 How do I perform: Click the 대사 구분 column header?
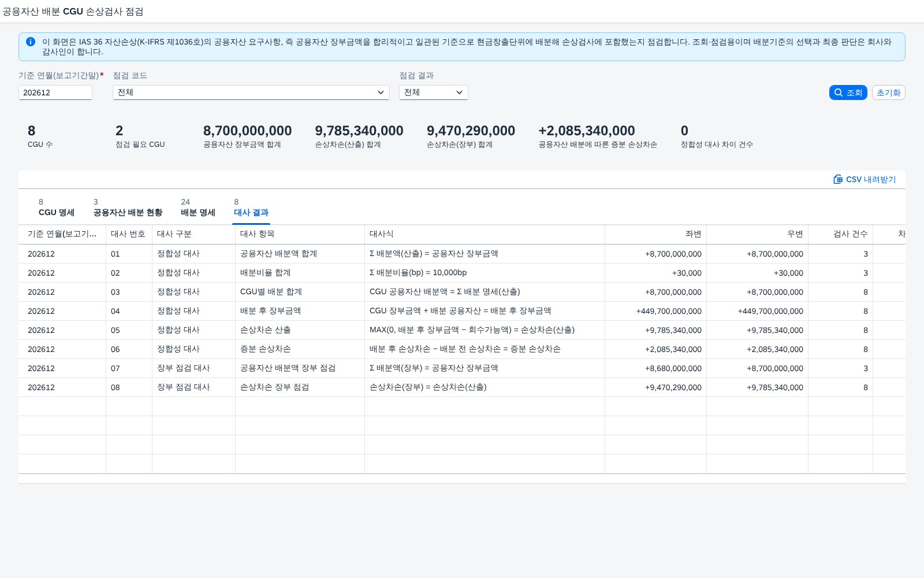(x=193, y=234)
